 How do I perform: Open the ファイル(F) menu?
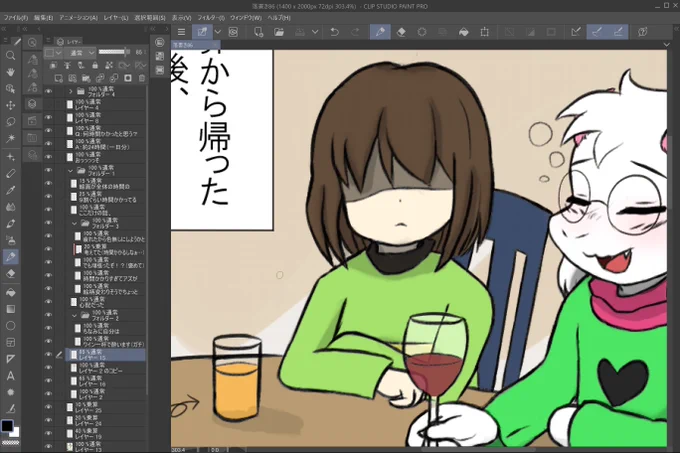16,18
